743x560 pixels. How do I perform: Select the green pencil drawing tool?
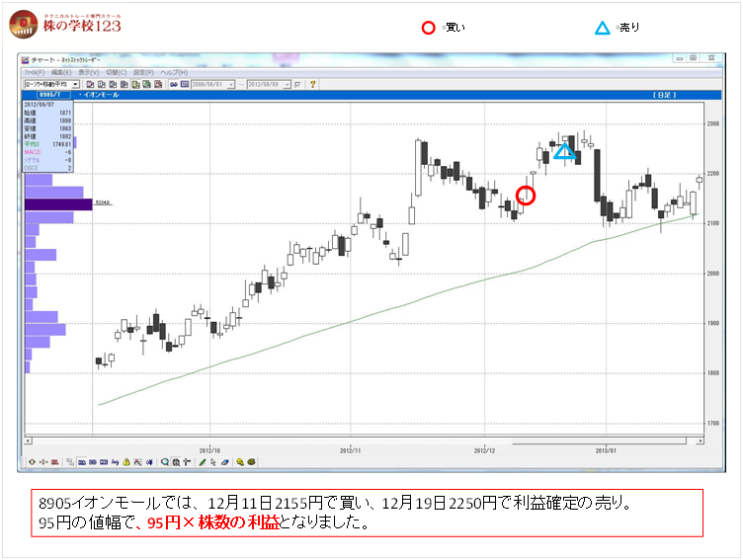point(203,461)
